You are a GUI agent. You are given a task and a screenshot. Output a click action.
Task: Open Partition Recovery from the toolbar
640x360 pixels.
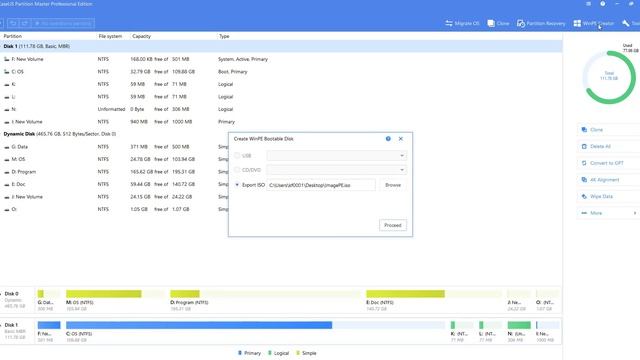coord(541,23)
